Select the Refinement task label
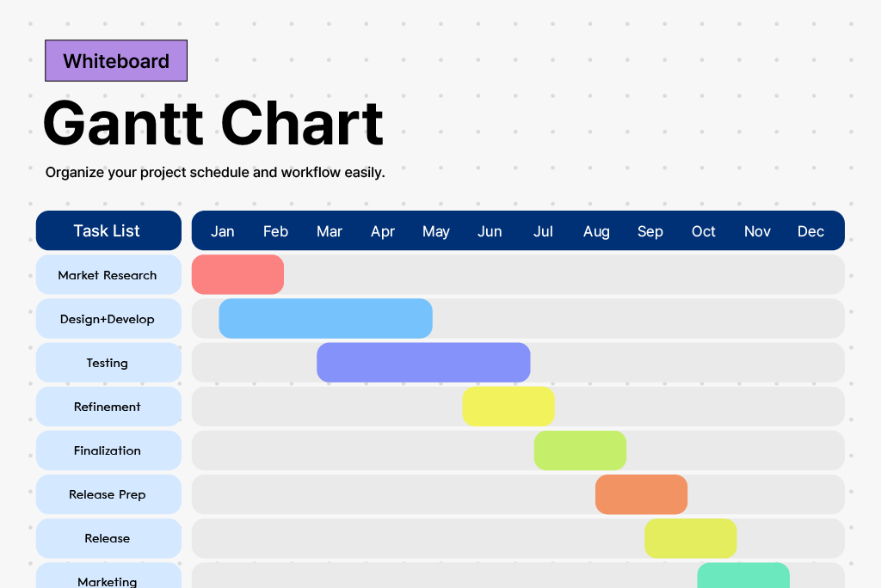The image size is (881, 588). click(108, 407)
